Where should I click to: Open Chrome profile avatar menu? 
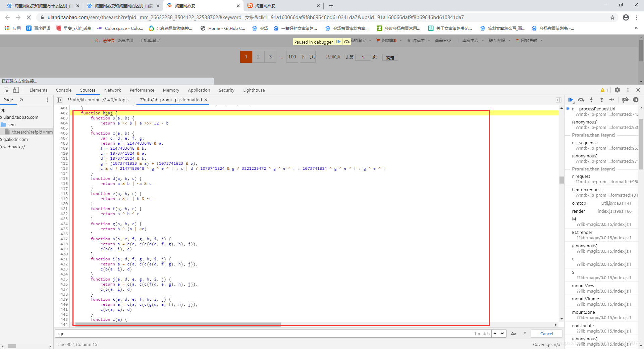coord(626,17)
